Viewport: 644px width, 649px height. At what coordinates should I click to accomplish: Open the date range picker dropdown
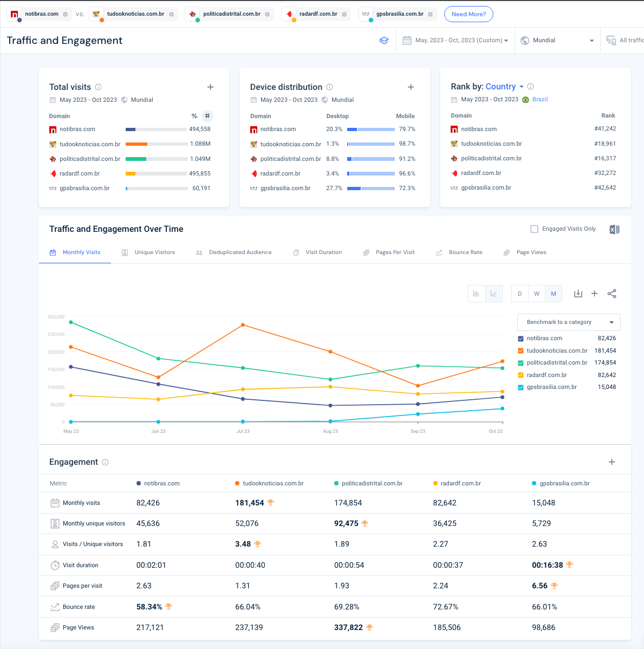pyautogui.click(x=456, y=41)
